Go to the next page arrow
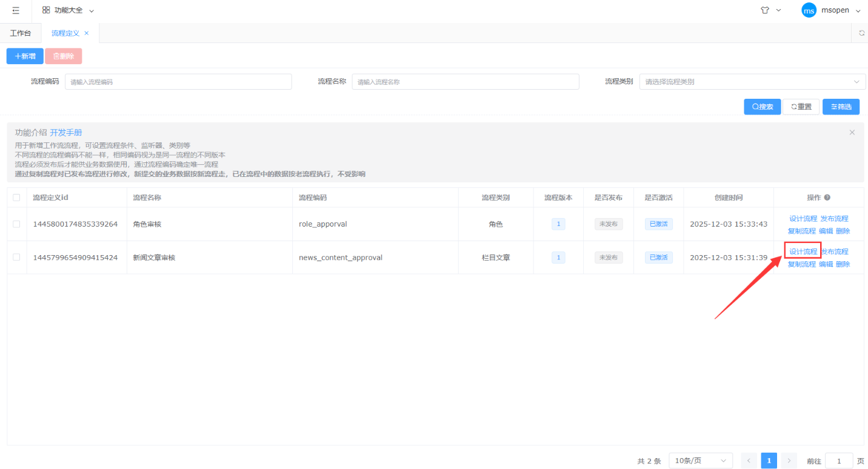 coord(789,461)
